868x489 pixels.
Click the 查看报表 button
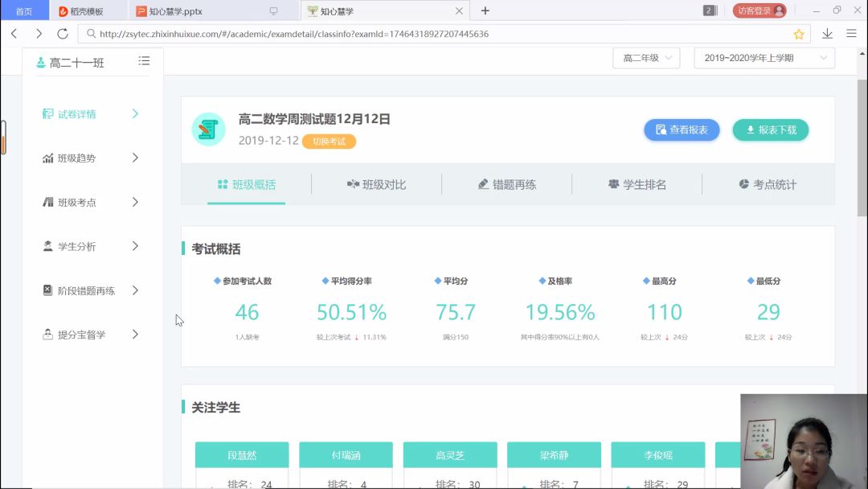[681, 129]
